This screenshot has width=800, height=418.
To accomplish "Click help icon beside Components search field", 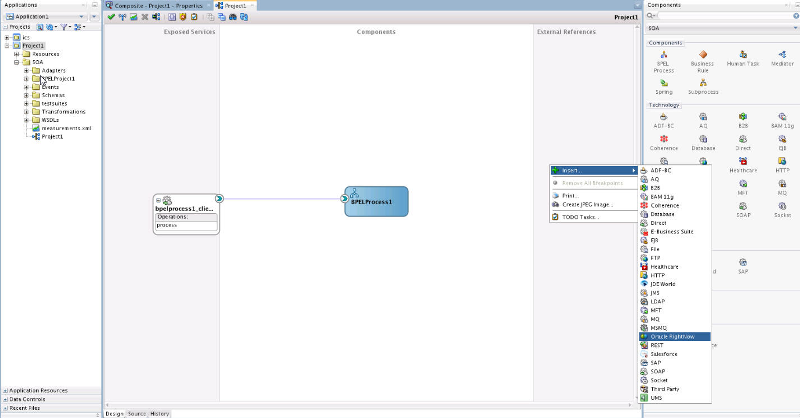I will (x=796, y=16).
